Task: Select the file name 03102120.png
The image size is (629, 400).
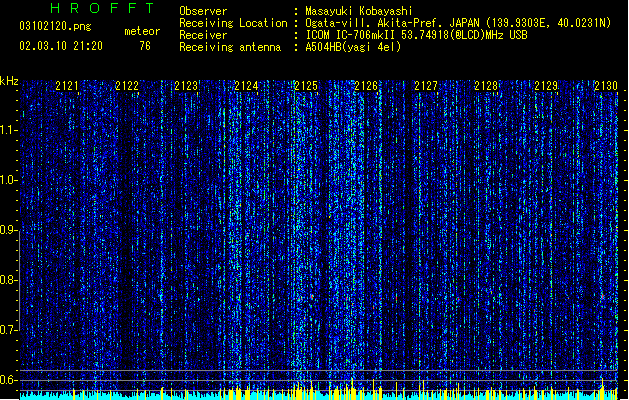Action: click(55, 26)
